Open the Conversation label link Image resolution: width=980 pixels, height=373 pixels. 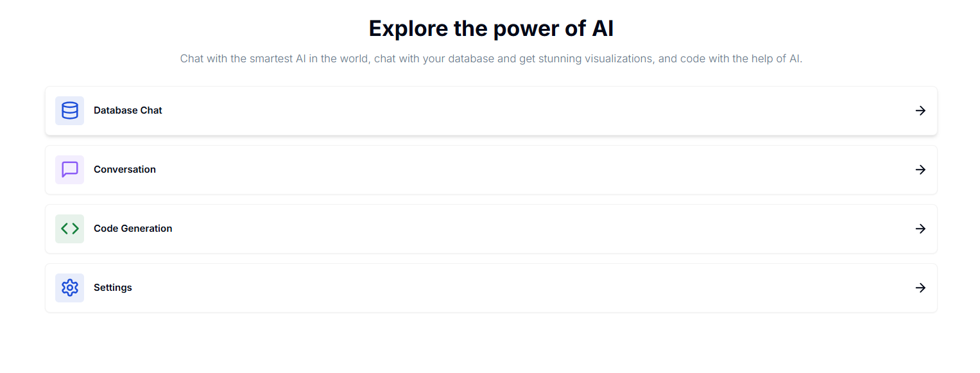point(125,169)
